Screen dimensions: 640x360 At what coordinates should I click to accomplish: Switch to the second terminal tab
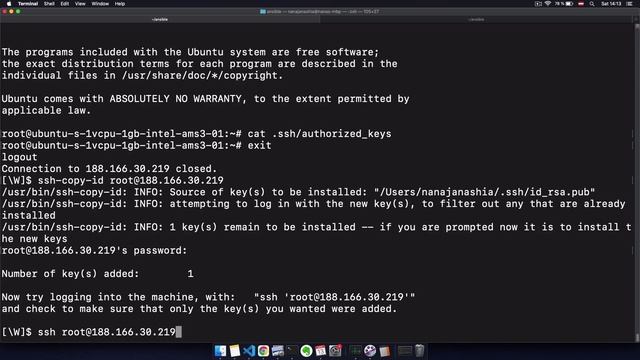pos(476,19)
